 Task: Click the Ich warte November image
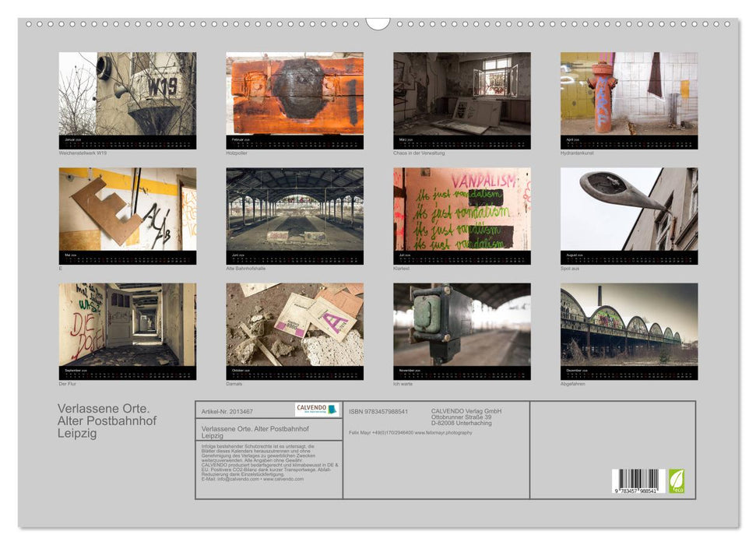tap(462, 325)
